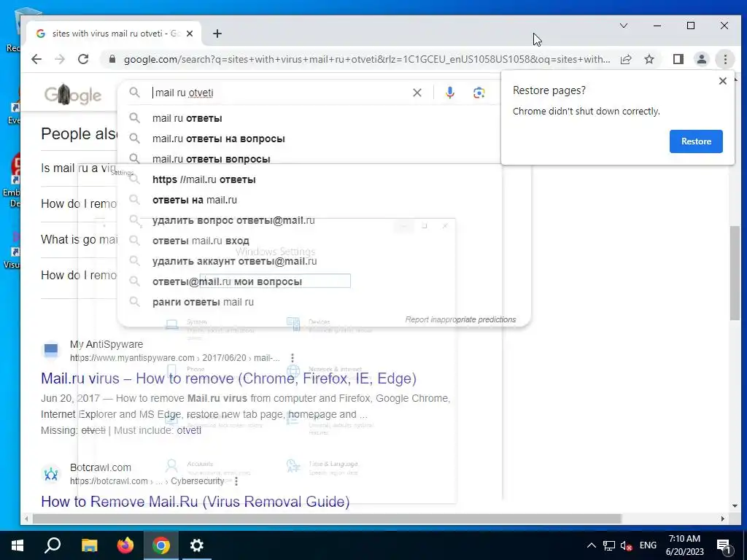This screenshot has width=747, height=560.
Task: Open 'How to Remove Mail.Ru' result
Action: (x=196, y=502)
